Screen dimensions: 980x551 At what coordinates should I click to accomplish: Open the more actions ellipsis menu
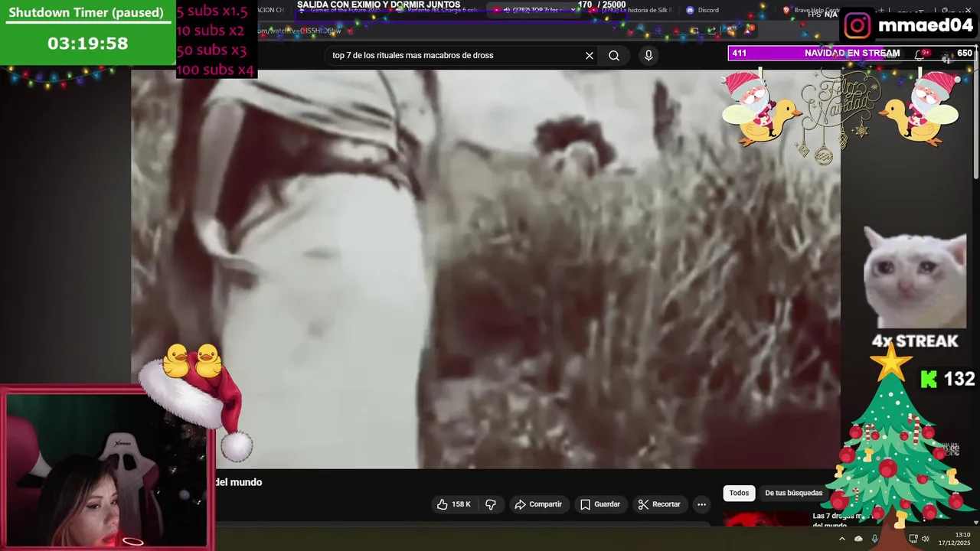(x=701, y=504)
